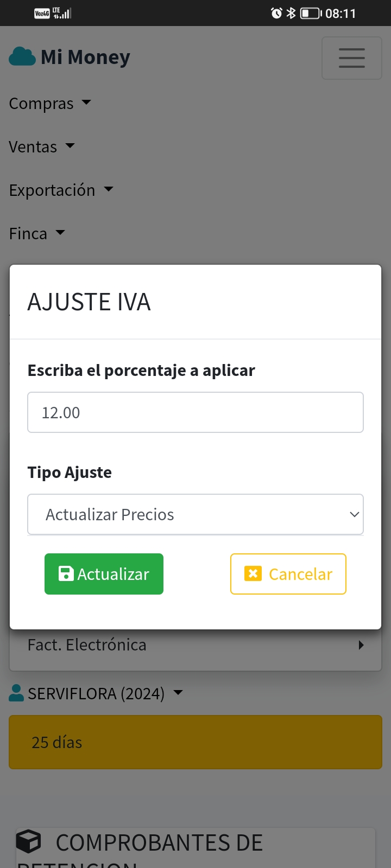Image resolution: width=391 pixels, height=868 pixels.
Task: Click the Mi Money cloud logo icon
Action: click(22, 56)
